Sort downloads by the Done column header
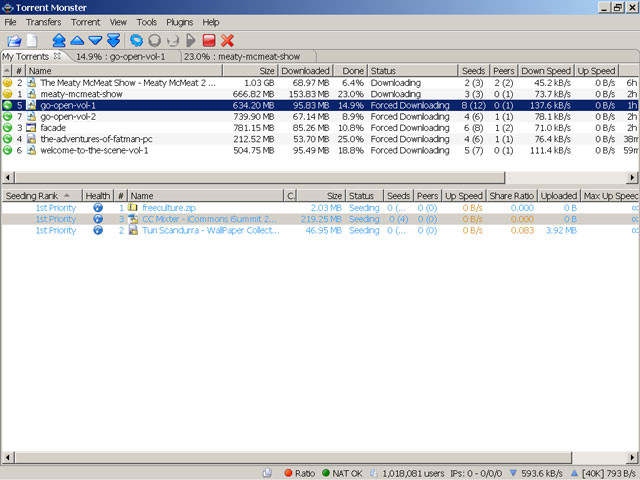The width and height of the screenshot is (640, 480). (350, 71)
